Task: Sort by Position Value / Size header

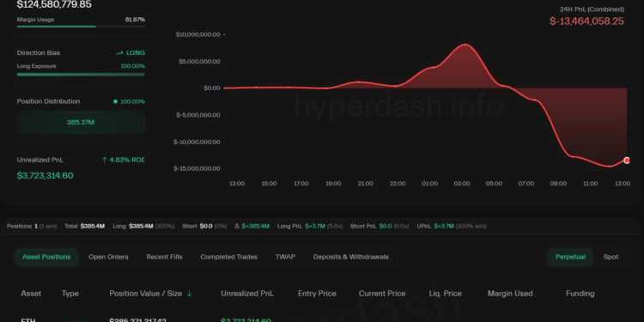Action: coord(145,294)
